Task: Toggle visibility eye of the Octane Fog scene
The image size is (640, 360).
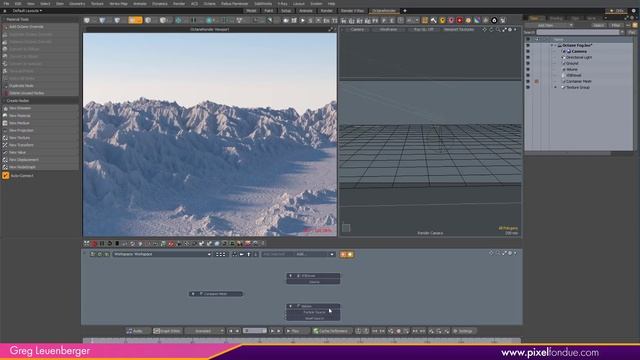Action: [528, 45]
